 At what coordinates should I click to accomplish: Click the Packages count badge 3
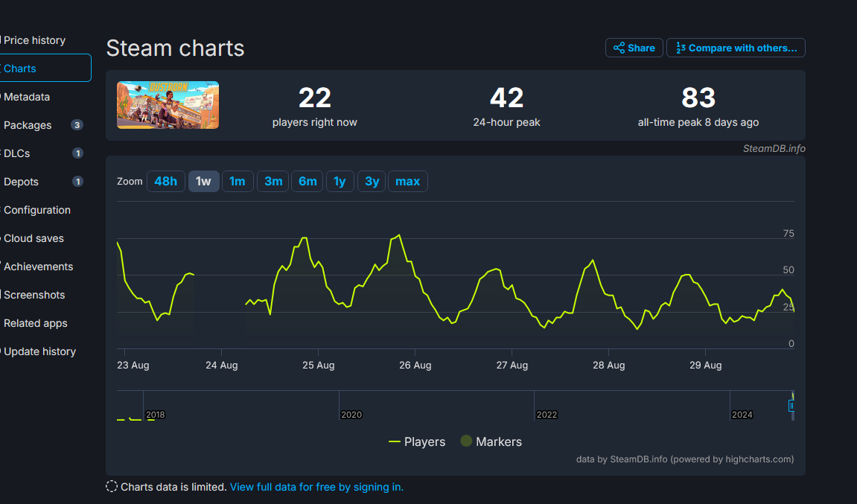pyautogui.click(x=77, y=125)
